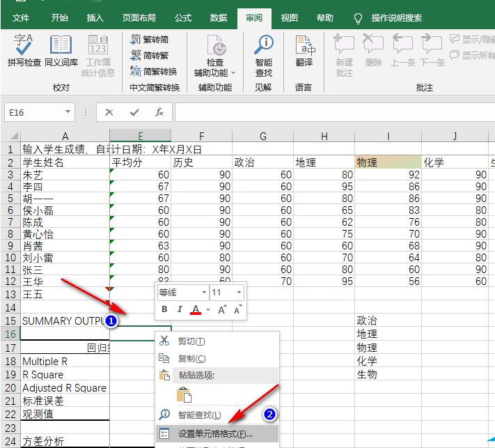Switch to the 插入 tab
Image resolution: width=495 pixels, height=448 pixels.
click(95, 18)
